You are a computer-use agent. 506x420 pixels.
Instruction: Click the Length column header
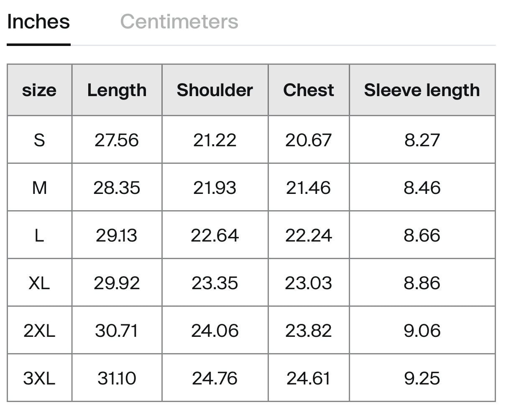[117, 90]
